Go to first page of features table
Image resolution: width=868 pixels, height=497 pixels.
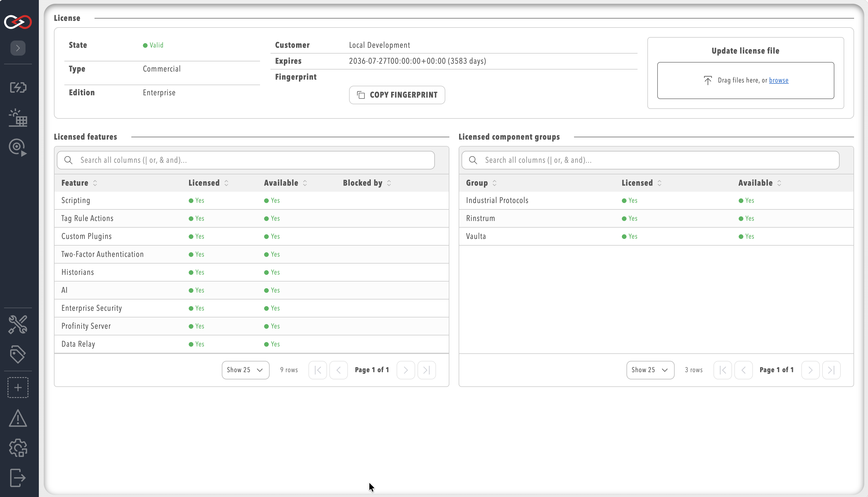(x=318, y=370)
